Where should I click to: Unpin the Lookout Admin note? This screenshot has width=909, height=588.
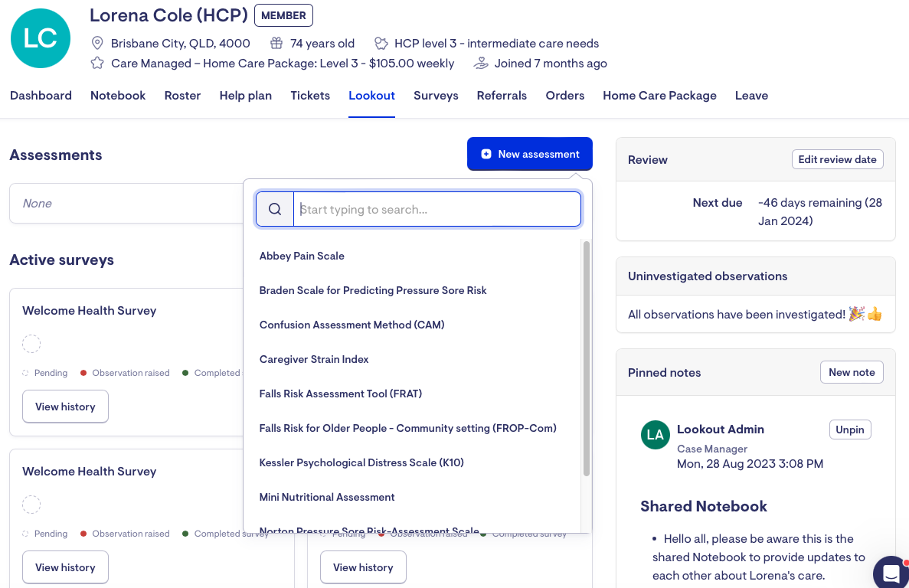pyautogui.click(x=849, y=430)
